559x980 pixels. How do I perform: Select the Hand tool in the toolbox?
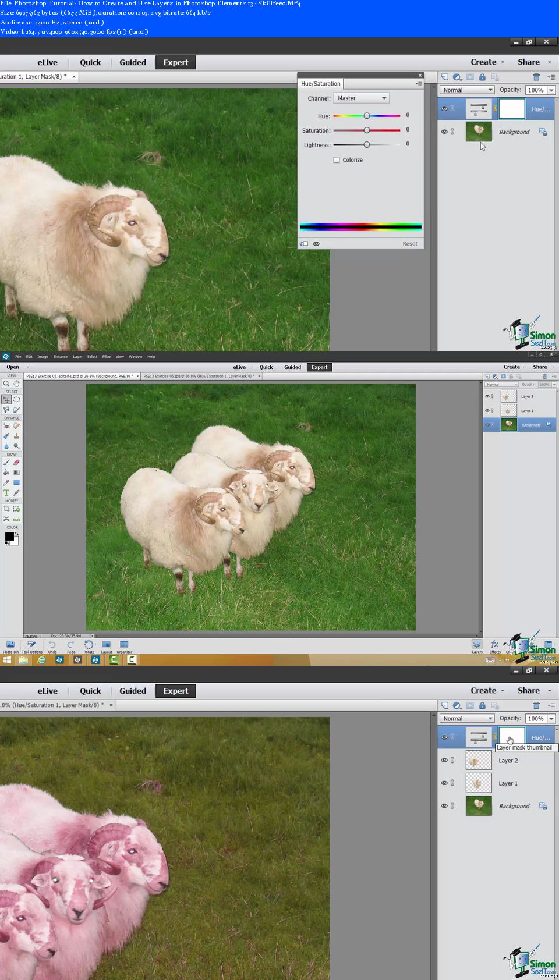[16, 384]
